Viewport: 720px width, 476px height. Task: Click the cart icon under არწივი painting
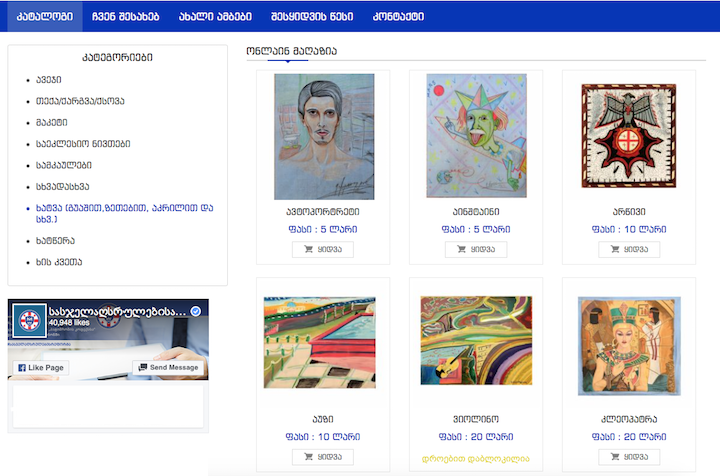615,249
